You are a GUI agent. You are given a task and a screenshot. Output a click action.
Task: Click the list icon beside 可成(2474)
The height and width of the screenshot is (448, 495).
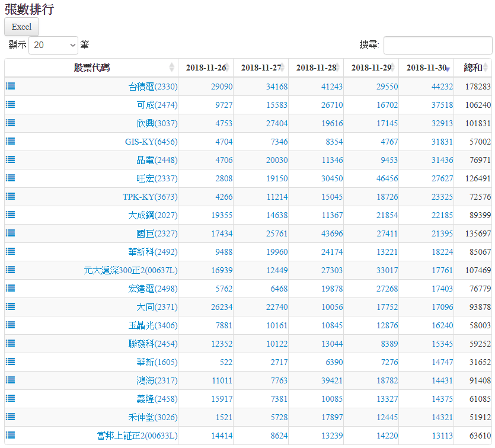click(11, 104)
